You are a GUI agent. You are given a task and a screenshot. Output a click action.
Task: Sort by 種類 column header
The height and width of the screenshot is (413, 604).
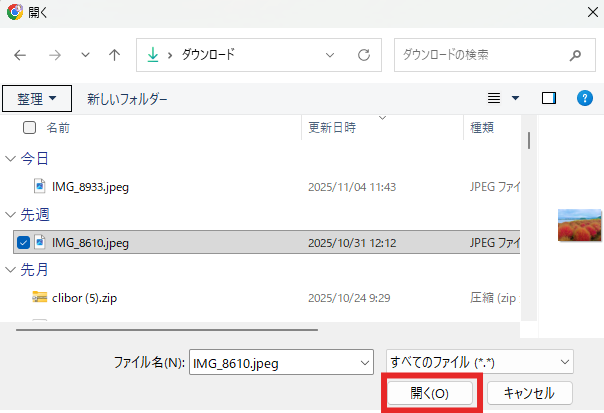(482, 128)
